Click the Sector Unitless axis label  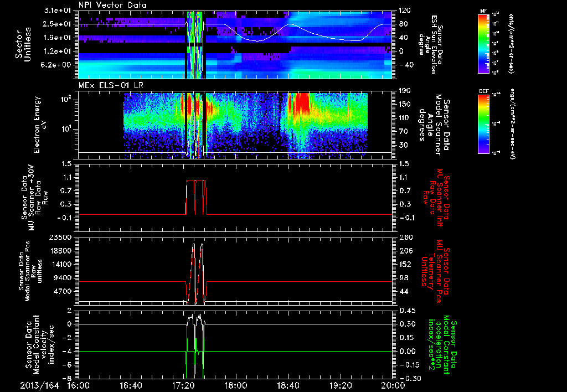pos(23,43)
